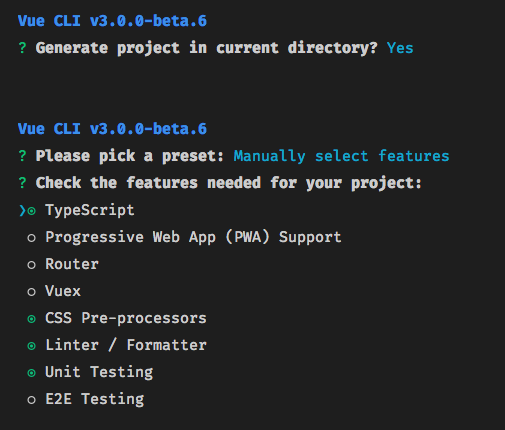505x430 pixels.
Task: Enable the E2E Testing checkbox
Action: coord(31,400)
